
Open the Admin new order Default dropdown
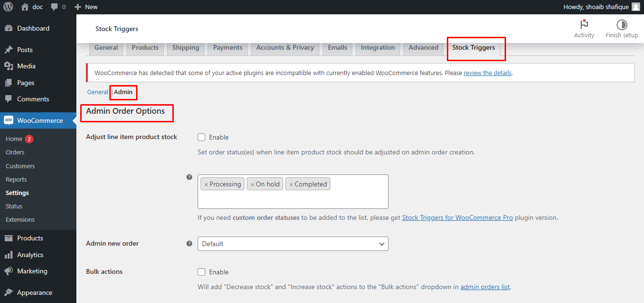[x=293, y=244]
